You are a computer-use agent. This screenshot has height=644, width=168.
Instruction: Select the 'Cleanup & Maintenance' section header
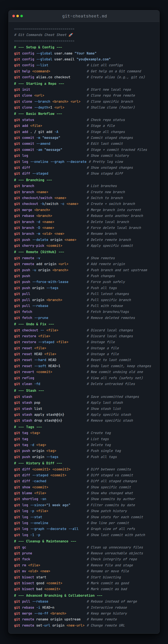click(x=45, y=541)
